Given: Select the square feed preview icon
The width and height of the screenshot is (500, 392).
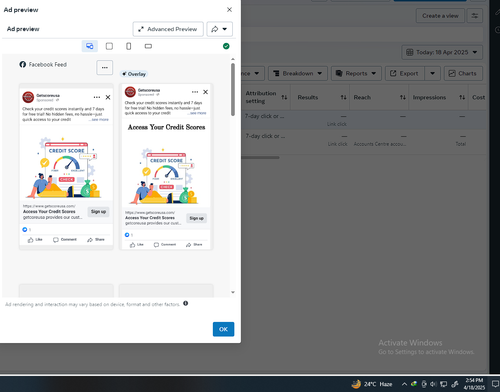Looking at the screenshot, I should pos(109,46).
